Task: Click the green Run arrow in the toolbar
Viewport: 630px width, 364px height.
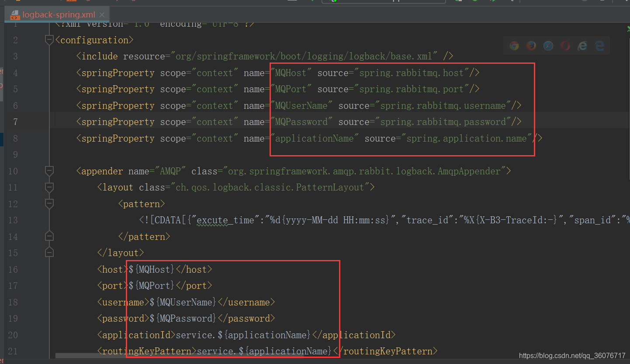Action: (x=493, y=2)
